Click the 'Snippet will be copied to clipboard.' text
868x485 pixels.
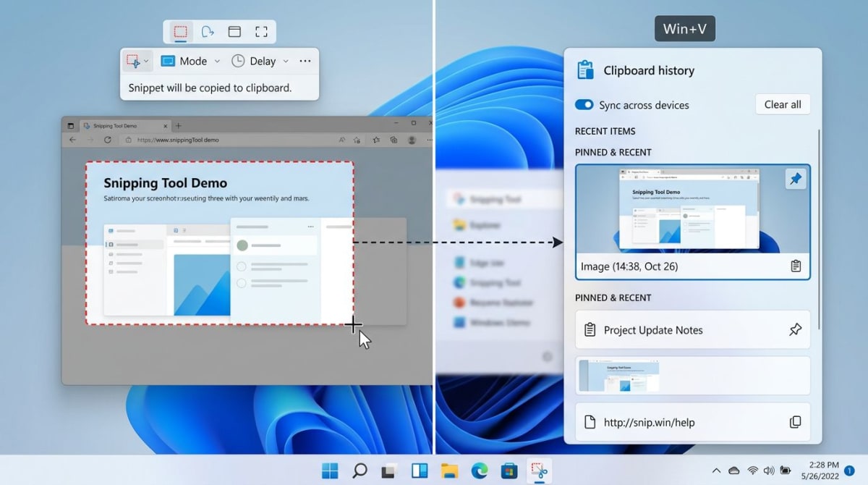tap(210, 88)
